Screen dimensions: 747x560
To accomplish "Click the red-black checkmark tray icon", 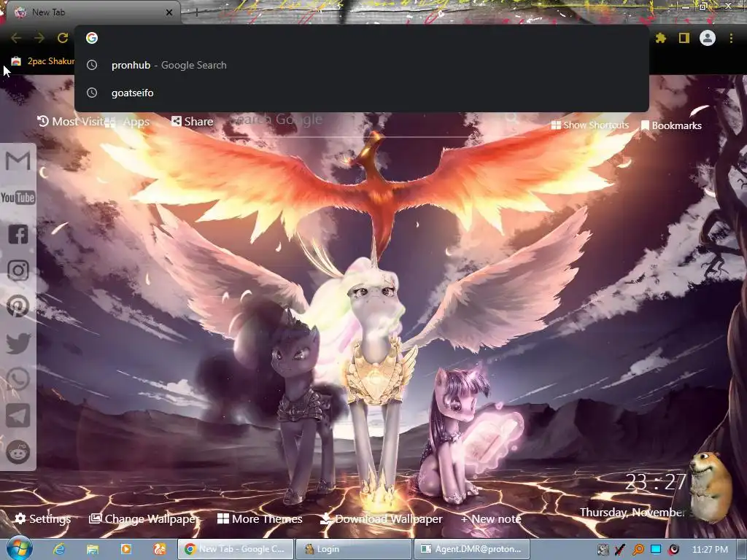I will pos(620,550).
